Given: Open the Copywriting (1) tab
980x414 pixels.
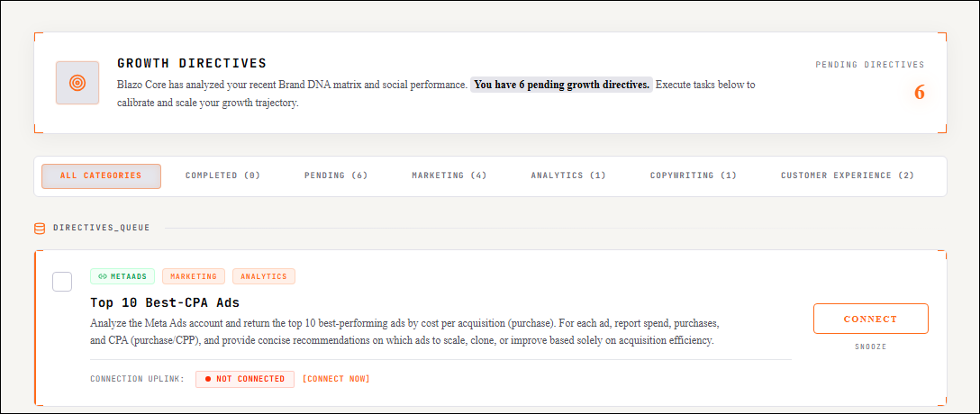Looking at the screenshot, I should click(694, 176).
